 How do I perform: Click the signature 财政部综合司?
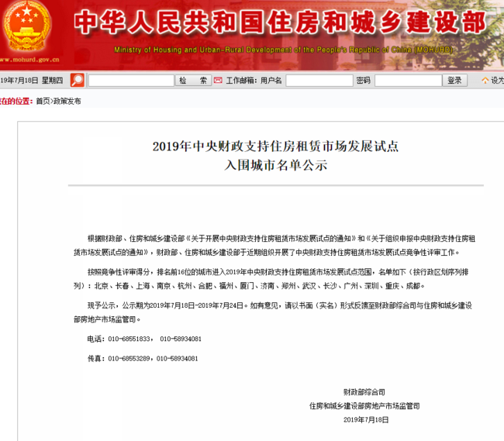pyautogui.click(x=364, y=392)
